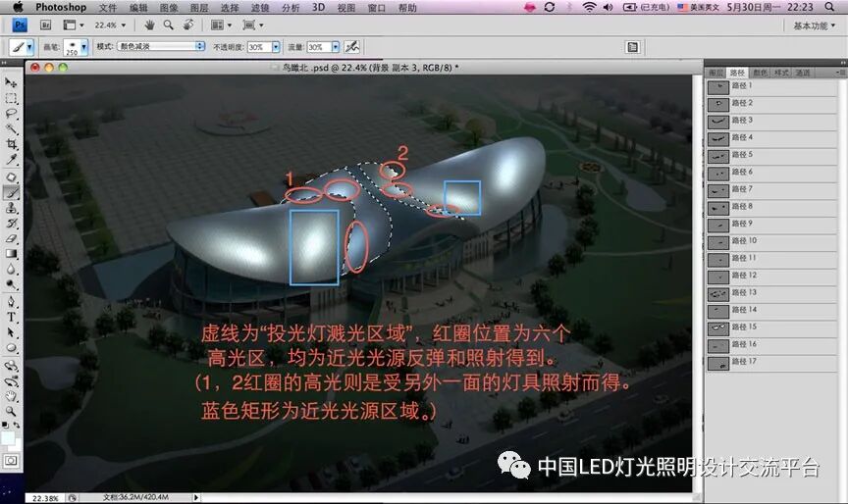Swap foreground and background colors
Viewport: 848px width, 504px height.
point(17,426)
